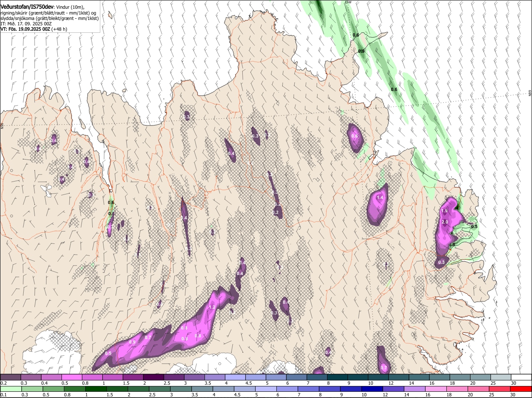The image size is (532, 398).
Task: Select the '10' label under upper legend row
Action: tap(371, 383)
